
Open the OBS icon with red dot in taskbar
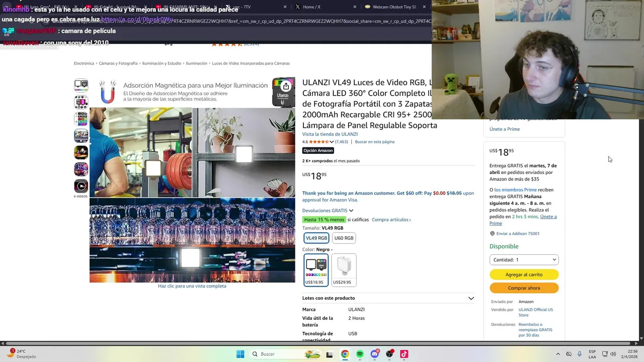[389, 354]
